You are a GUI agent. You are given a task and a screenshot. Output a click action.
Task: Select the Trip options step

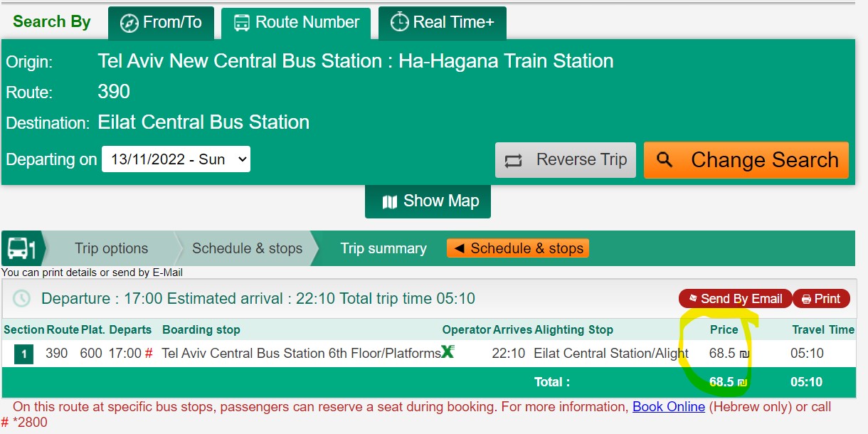(111, 248)
